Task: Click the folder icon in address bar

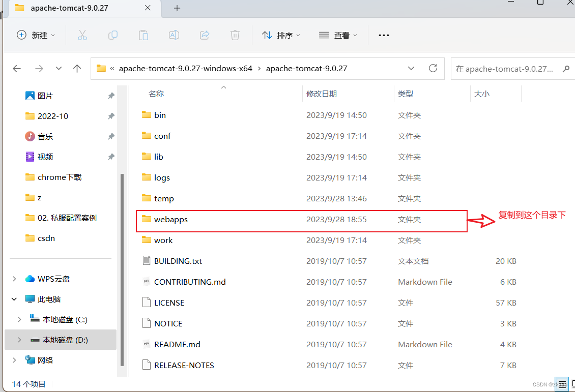Action: click(x=101, y=68)
